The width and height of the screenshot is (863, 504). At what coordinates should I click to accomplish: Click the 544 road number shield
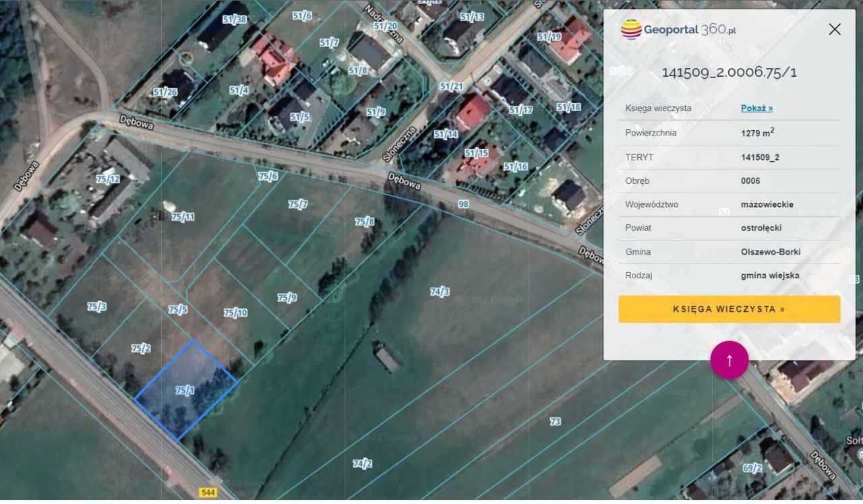pyautogui.click(x=208, y=493)
